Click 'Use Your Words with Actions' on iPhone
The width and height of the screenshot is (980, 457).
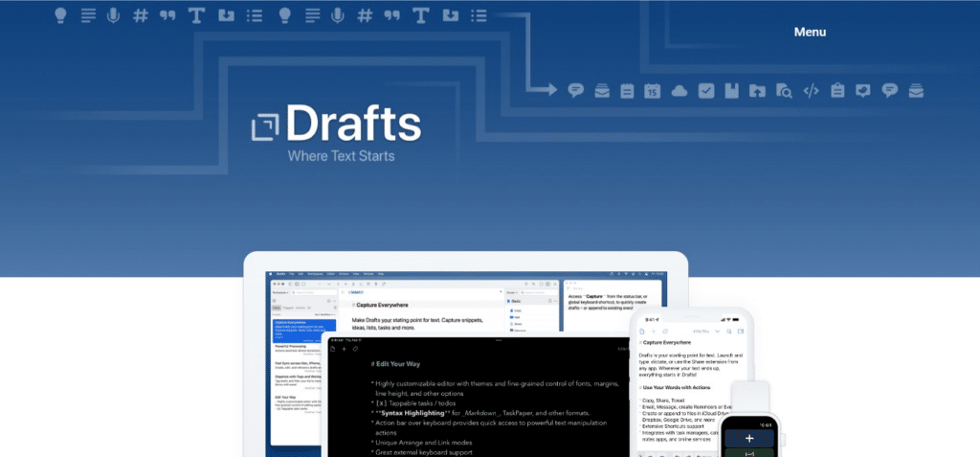[x=674, y=387]
